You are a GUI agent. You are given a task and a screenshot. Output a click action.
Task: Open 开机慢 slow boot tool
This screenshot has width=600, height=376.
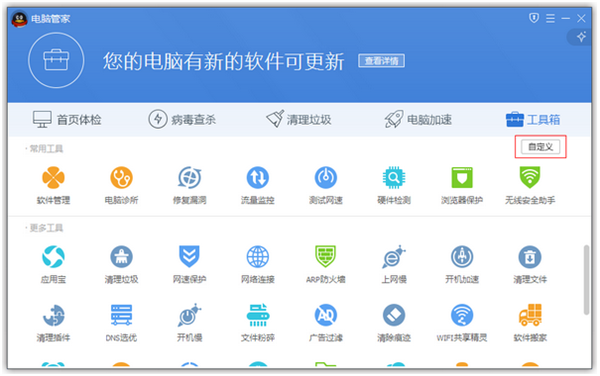189,323
